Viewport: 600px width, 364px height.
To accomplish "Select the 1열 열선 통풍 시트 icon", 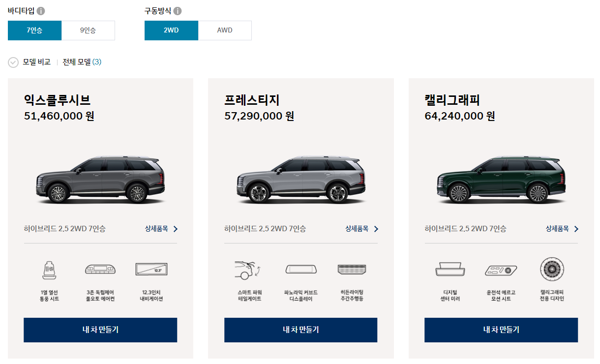I will pyautogui.click(x=49, y=269).
